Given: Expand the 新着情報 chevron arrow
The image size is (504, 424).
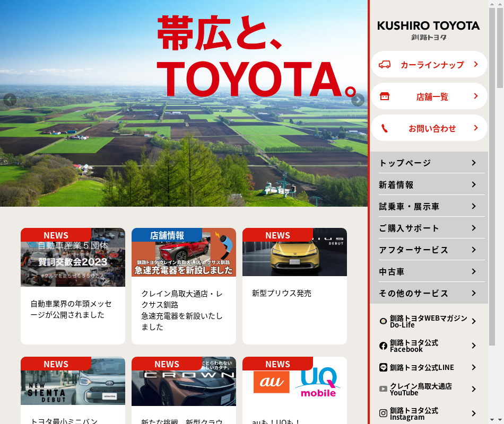Looking at the screenshot, I should point(474,184).
